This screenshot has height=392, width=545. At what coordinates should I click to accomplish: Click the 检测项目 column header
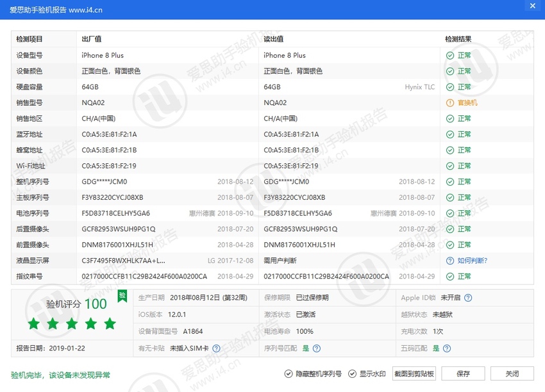(29, 39)
